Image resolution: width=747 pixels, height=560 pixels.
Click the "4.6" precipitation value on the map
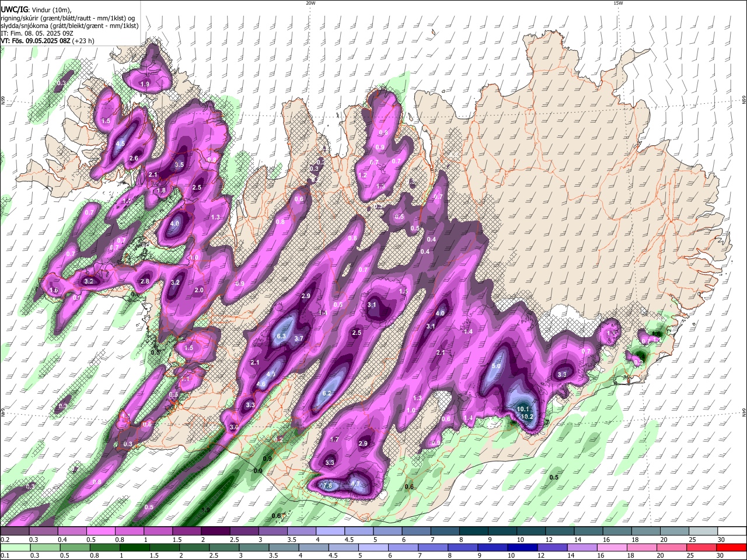pyautogui.click(x=261, y=384)
